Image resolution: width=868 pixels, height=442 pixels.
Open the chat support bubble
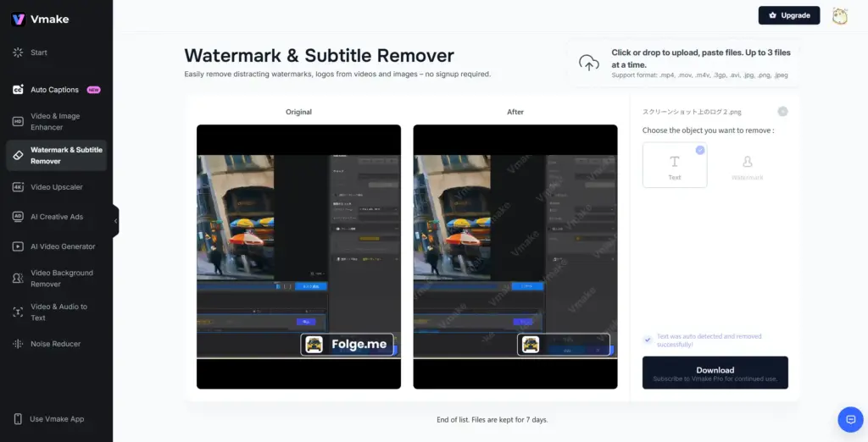(851, 419)
